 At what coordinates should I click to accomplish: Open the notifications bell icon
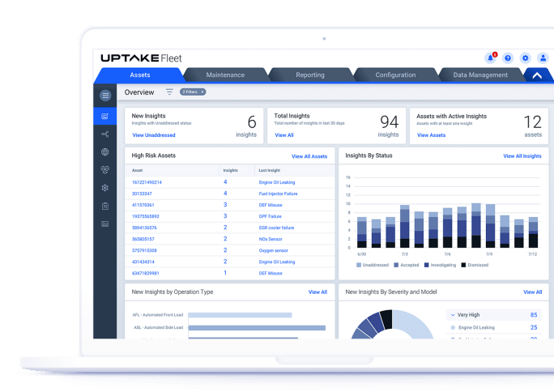coord(490,58)
